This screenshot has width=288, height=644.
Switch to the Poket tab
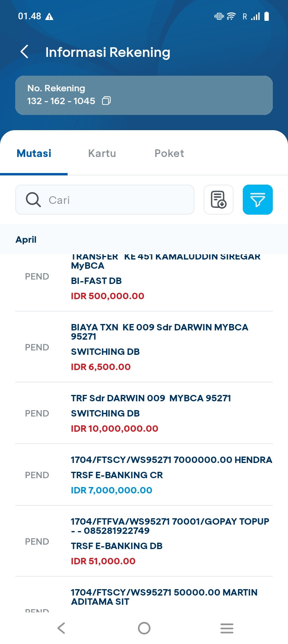[x=169, y=153]
